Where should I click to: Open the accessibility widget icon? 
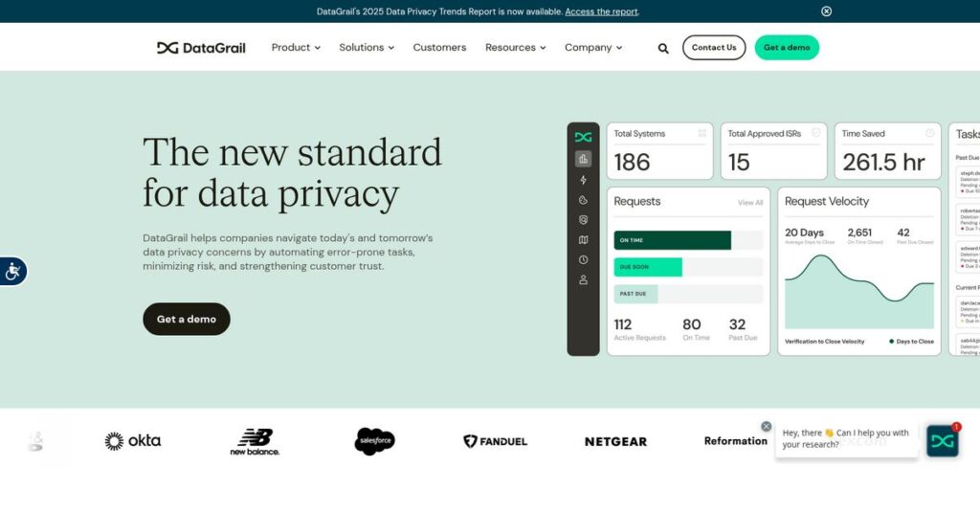click(12, 272)
